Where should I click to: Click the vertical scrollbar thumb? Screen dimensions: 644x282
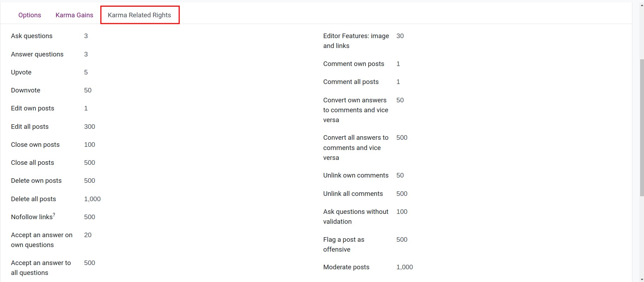(642, 127)
